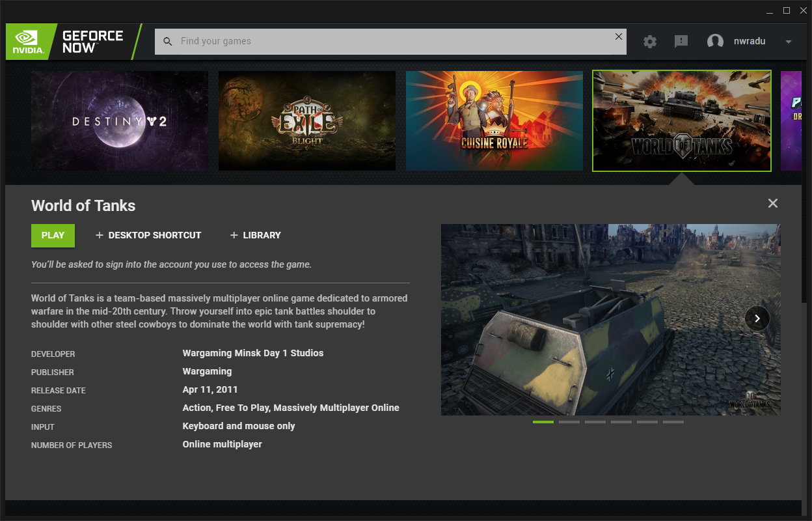Show next screenshot with arrow button
The height and width of the screenshot is (521, 812).
[x=757, y=318]
